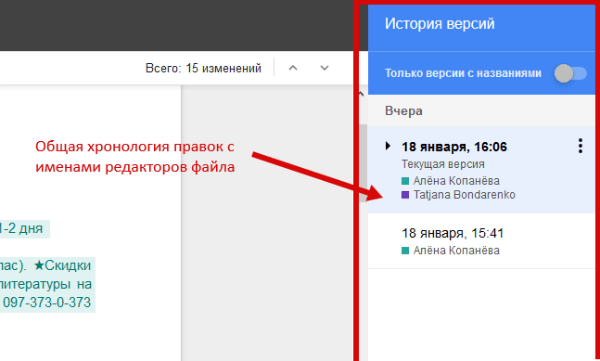
Task: Click the 'Только версии с названиями' label
Action: pos(463,73)
